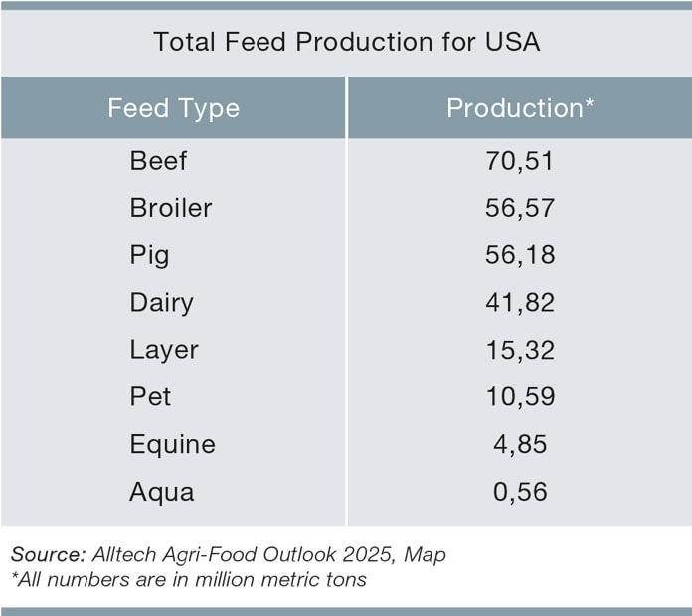692x616 pixels.
Task: Select the Dairy feed type cell
Action: pyautogui.click(x=161, y=303)
